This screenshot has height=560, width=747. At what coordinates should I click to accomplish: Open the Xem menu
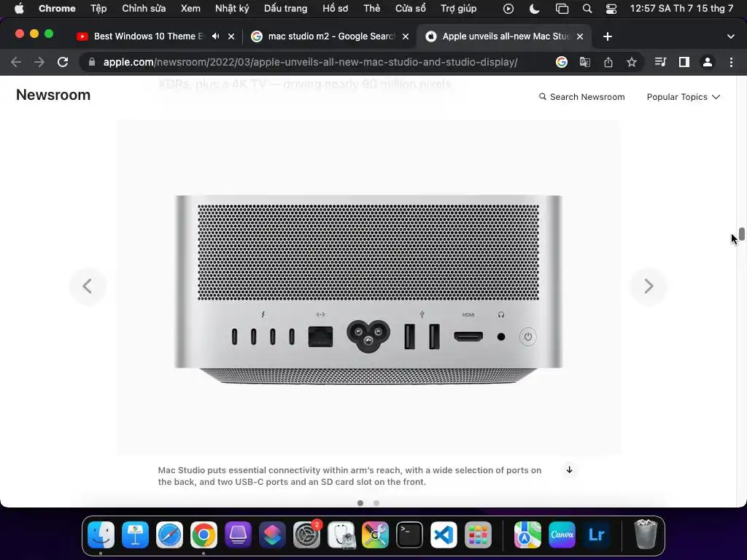click(190, 9)
